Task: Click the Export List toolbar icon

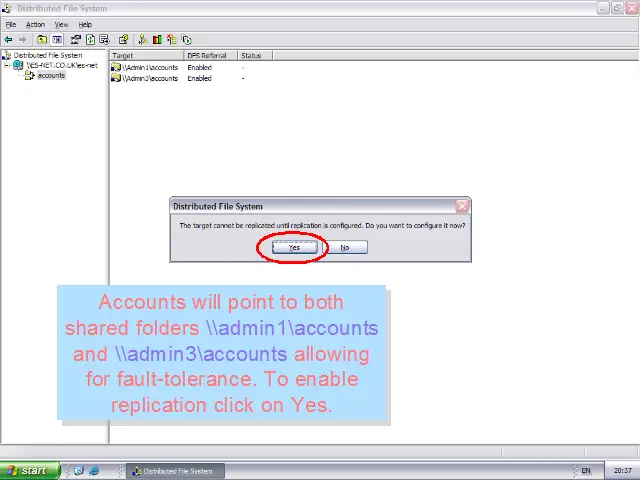Action: coord(104,40)
